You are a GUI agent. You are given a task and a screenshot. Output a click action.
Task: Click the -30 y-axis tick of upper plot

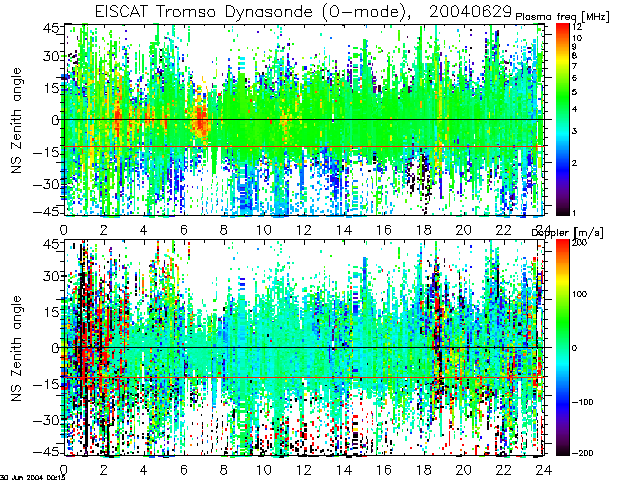click(x=46, y=184)
